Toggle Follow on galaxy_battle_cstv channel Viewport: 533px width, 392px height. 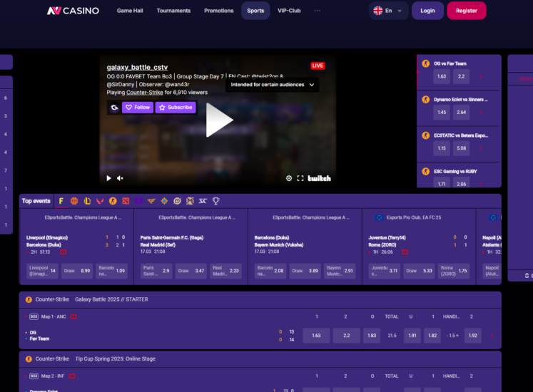tap(138, 108)
